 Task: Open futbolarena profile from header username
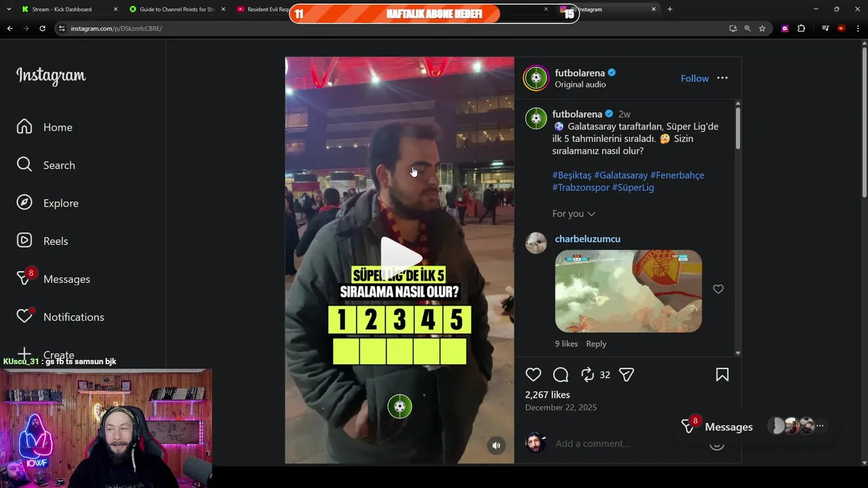click(x=579, y=73)
